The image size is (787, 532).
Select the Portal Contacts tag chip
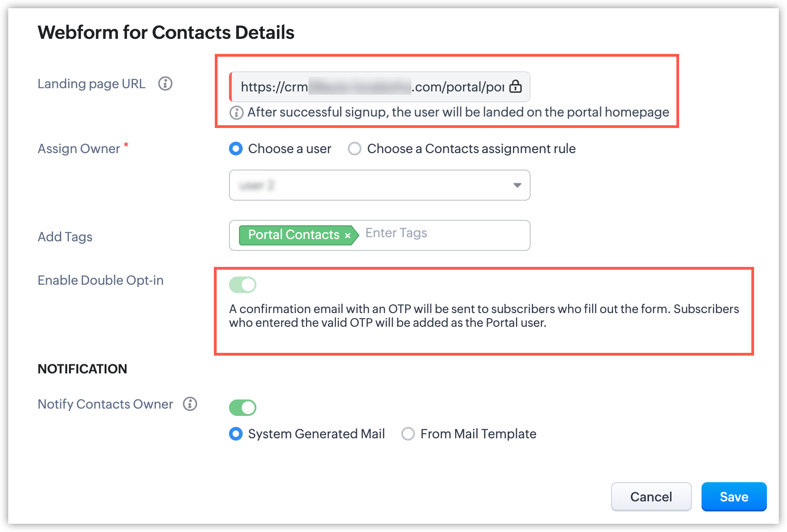point(293,235)
